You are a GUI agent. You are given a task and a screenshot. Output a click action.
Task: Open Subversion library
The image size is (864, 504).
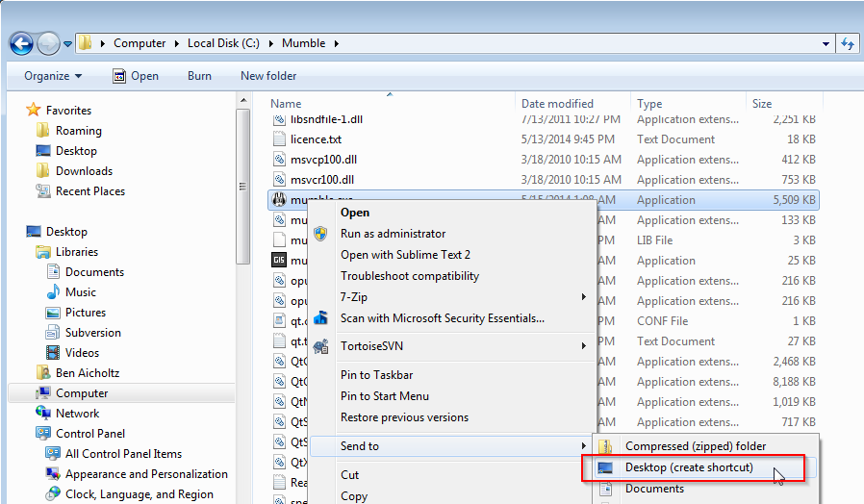click(x=92, y=333)
